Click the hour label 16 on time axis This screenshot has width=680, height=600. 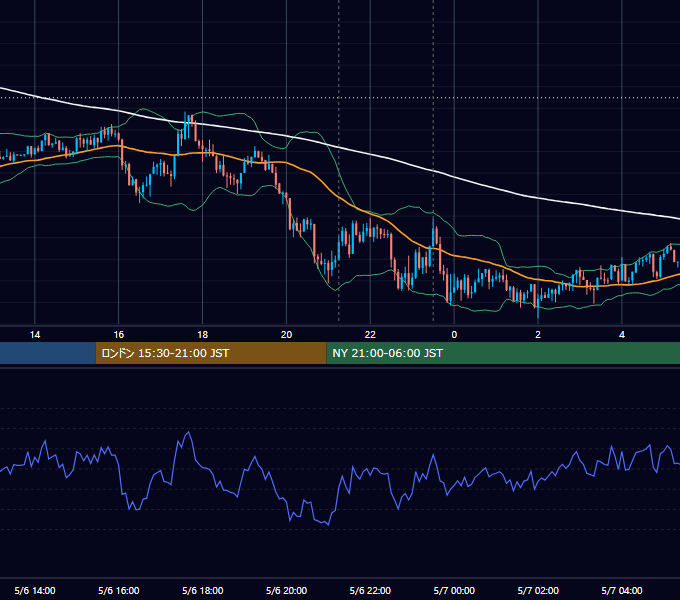pos(118,335)
